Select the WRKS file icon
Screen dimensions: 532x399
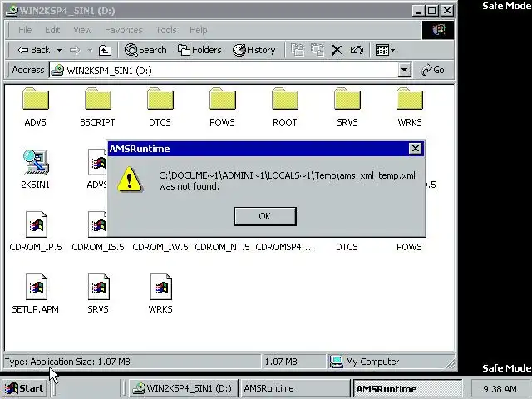[x=161, y=287]
